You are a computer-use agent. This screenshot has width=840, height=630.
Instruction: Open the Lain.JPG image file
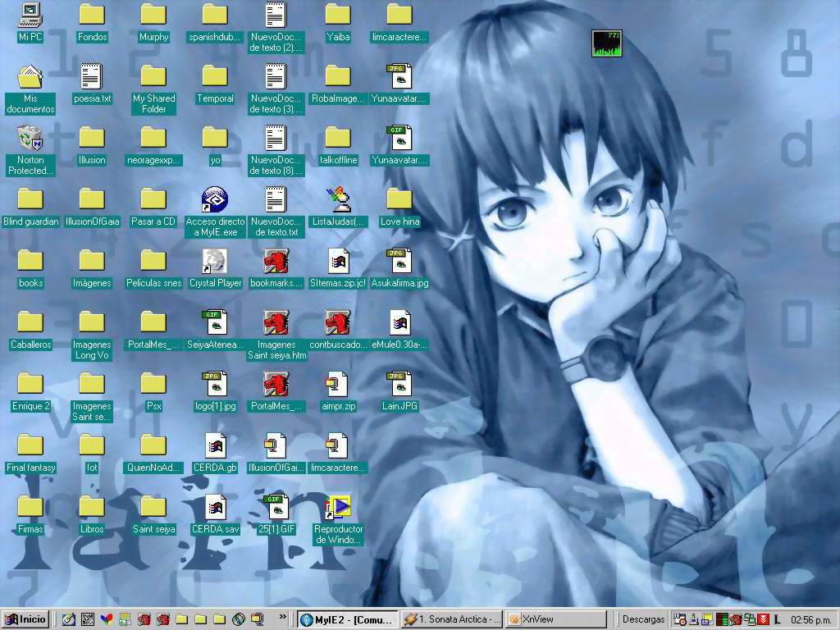399,385
